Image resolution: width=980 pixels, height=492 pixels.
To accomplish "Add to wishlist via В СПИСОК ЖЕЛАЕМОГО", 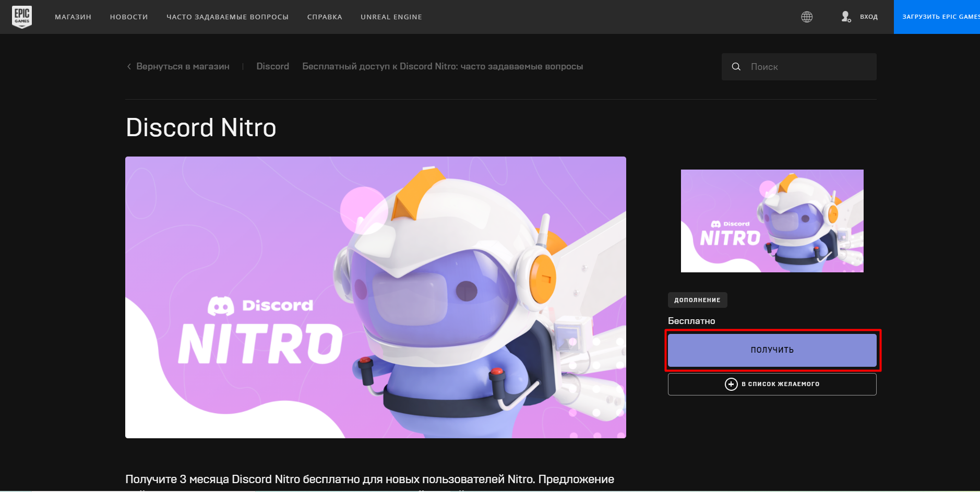I will [x=772, y=384].
